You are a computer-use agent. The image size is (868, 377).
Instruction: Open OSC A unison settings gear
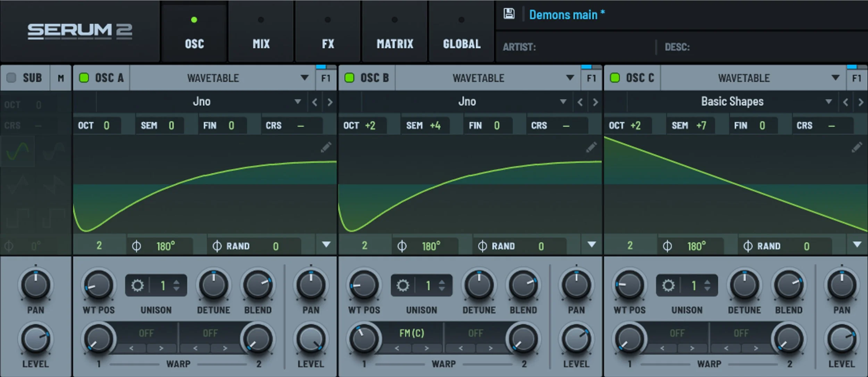coord(137,285)
